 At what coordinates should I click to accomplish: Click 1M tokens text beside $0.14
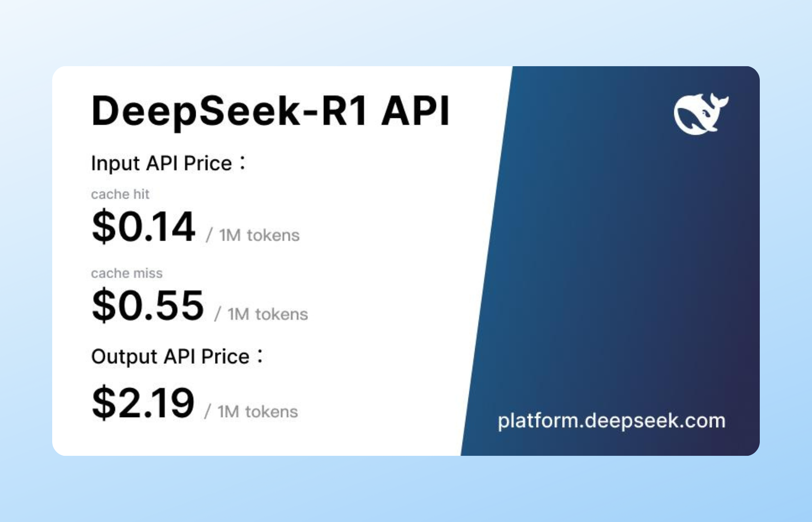point(259,235)
